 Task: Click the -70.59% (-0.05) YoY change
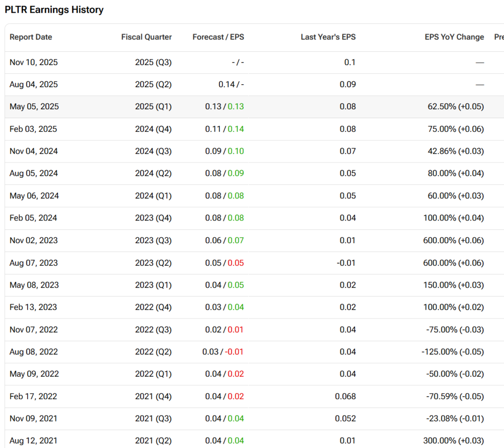click(455, 396)
